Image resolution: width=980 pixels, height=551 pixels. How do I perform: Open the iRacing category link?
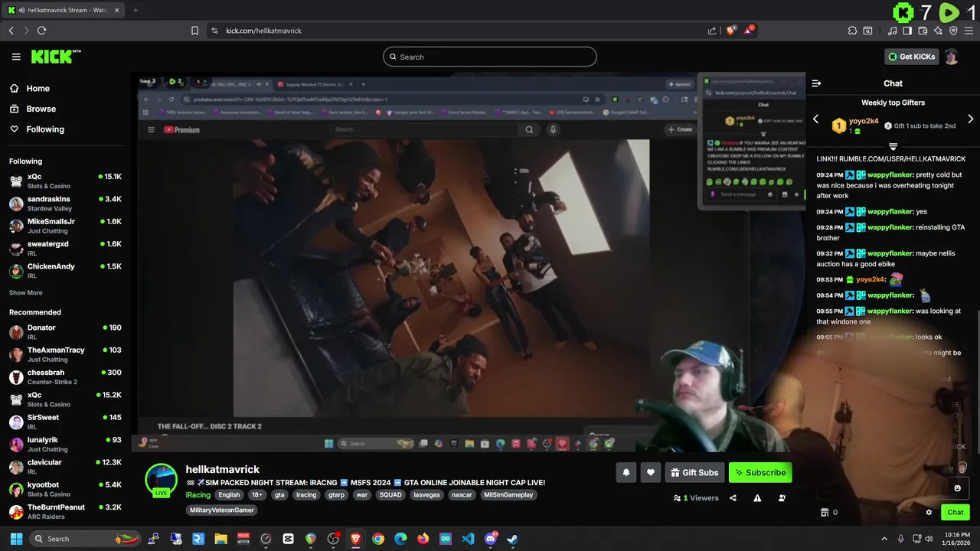click(x=198, y=495)
